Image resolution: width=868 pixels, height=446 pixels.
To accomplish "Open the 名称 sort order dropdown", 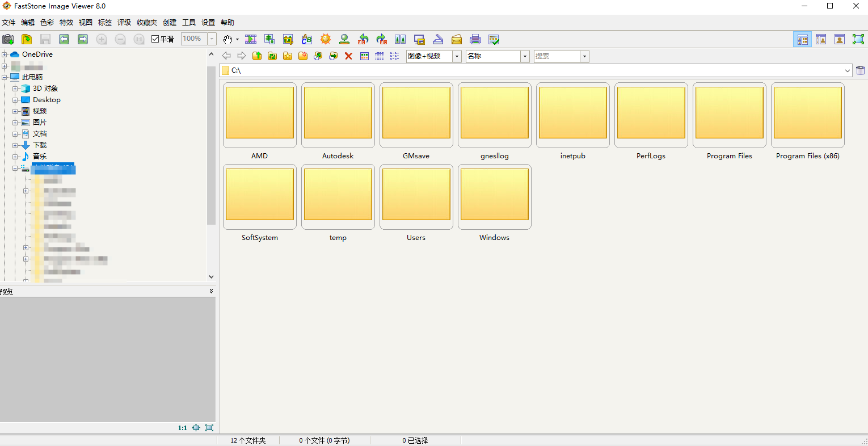I will coord(525,56).
